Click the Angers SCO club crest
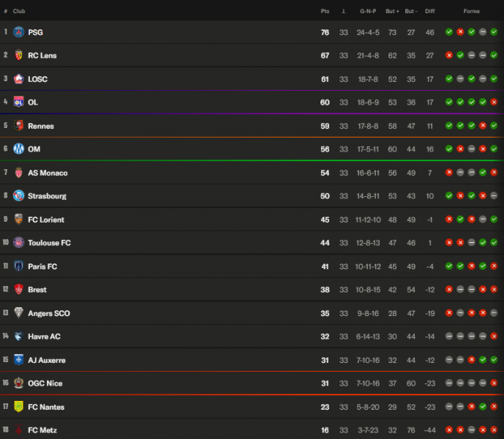 tap(18, 312)
